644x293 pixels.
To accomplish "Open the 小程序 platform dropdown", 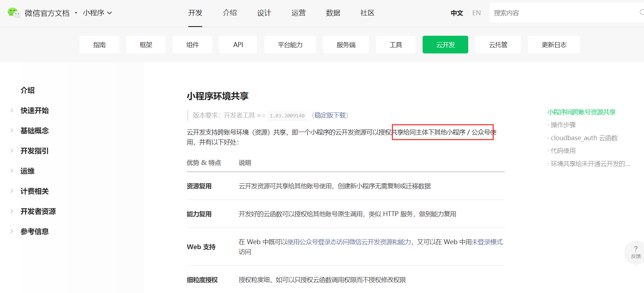I will pyautogui.click(x=97, y=13).
